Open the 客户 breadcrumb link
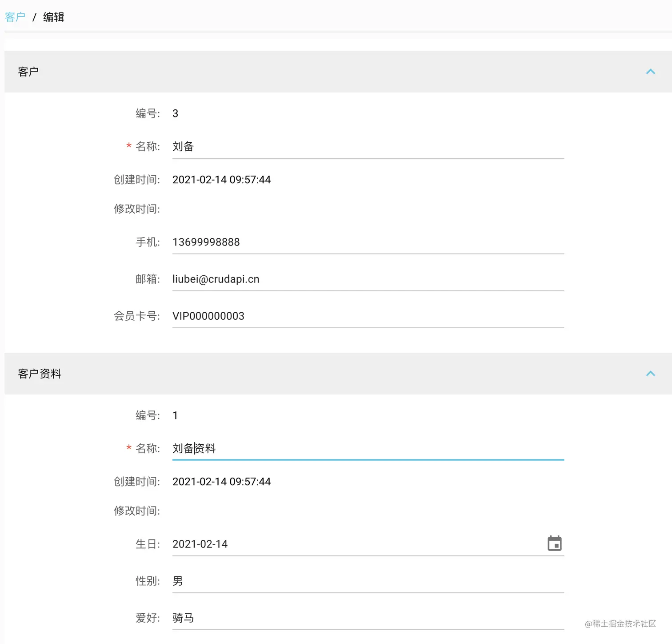 [x=15, y=17]
